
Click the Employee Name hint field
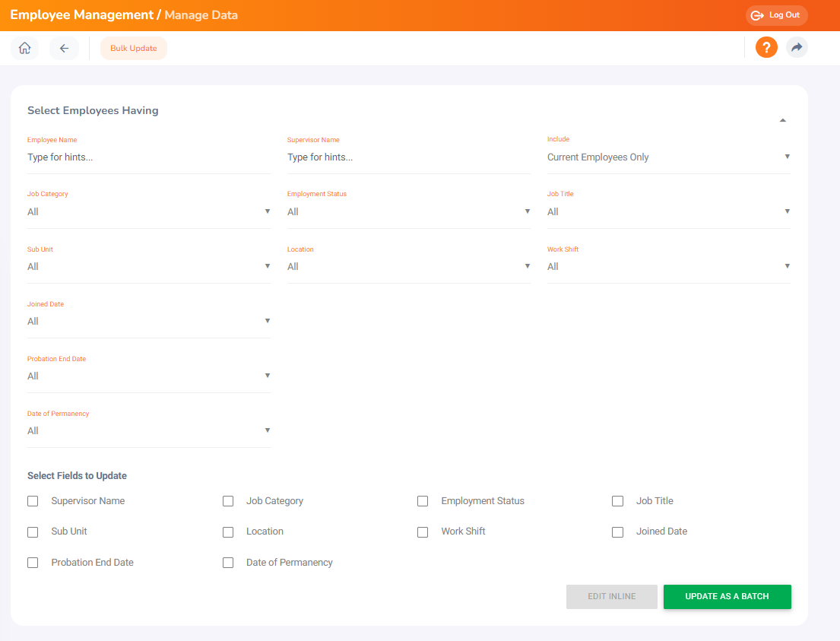[x=149, y=157]
